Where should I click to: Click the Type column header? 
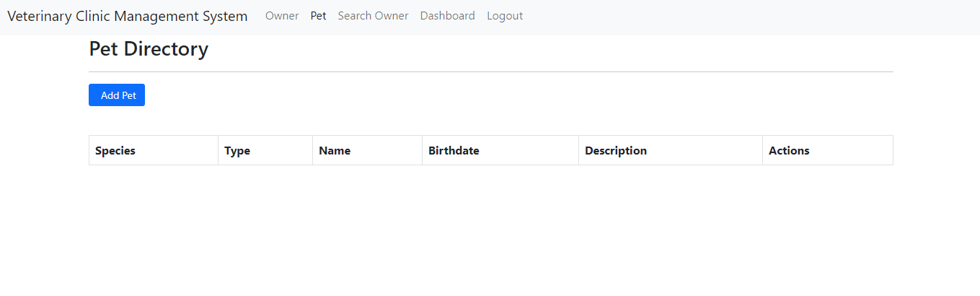(x=265, y=150)
